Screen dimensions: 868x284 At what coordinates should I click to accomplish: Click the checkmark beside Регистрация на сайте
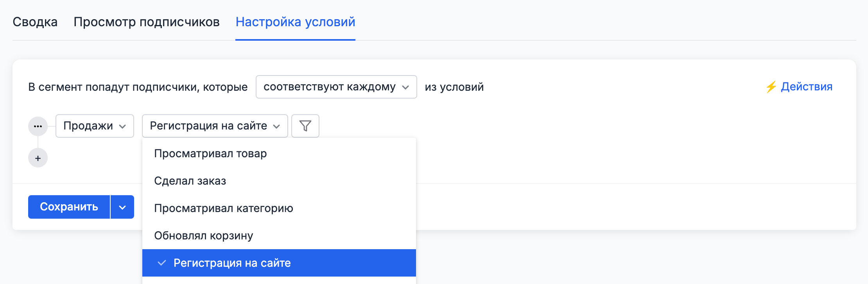point(161,263)
